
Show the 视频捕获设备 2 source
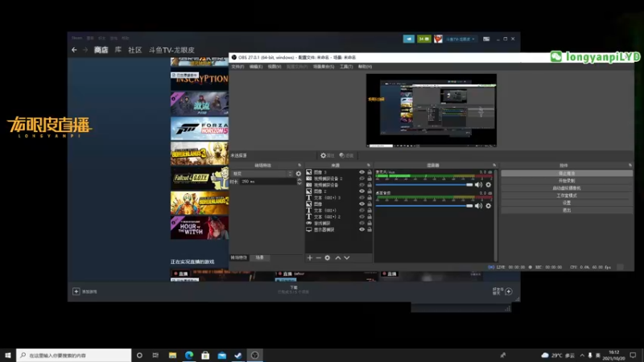[361, 179]
